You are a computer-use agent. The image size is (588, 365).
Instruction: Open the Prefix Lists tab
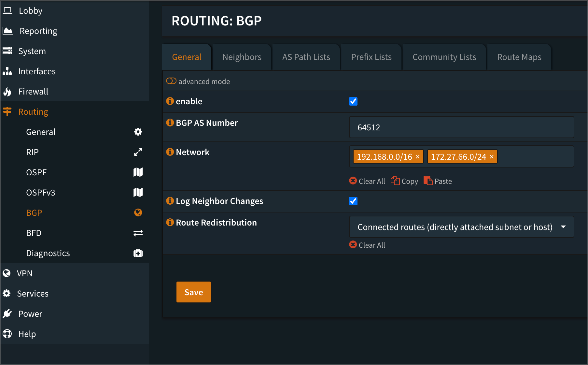pos(371,57)
